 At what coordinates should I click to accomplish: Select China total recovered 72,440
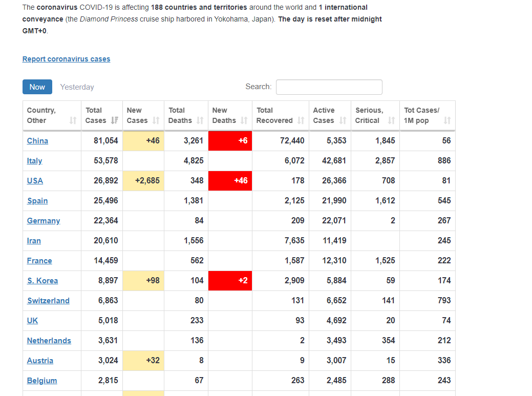(x=292, y=141)
